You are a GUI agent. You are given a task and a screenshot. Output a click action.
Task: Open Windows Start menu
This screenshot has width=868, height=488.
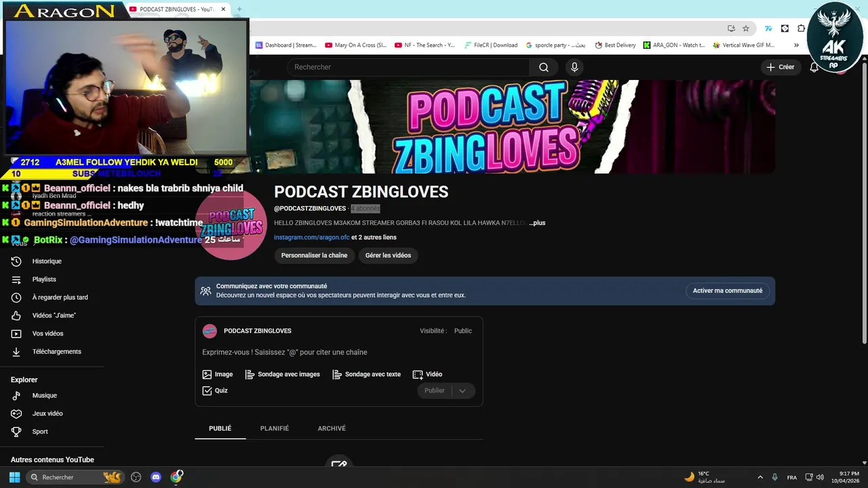(14, 477)
